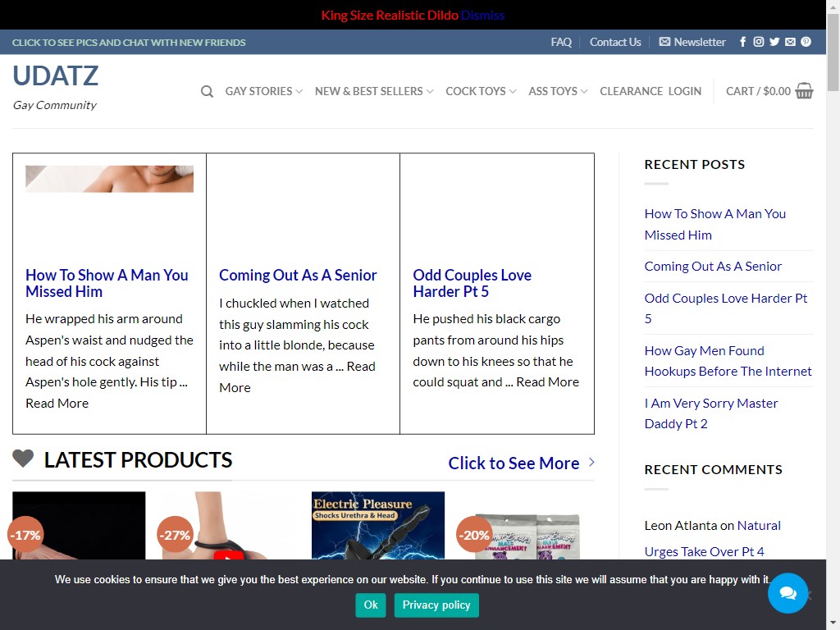
Task: Open recent post Coming Out As A Senior
Action: [713, 267]
